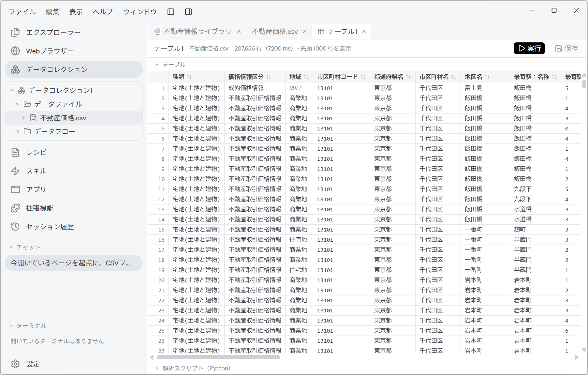Open the 編集 menu

click(x=52, y=12)
